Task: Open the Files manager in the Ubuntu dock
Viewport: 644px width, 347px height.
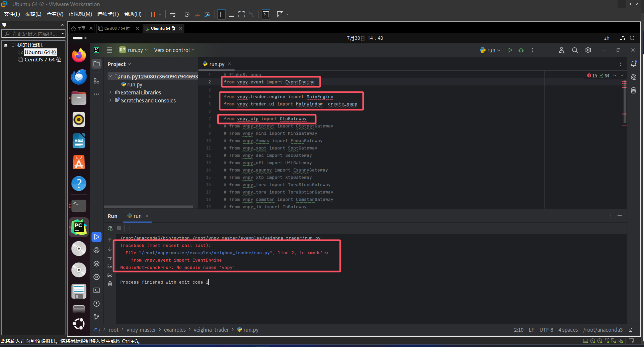Action: click(x=79, y=98)
